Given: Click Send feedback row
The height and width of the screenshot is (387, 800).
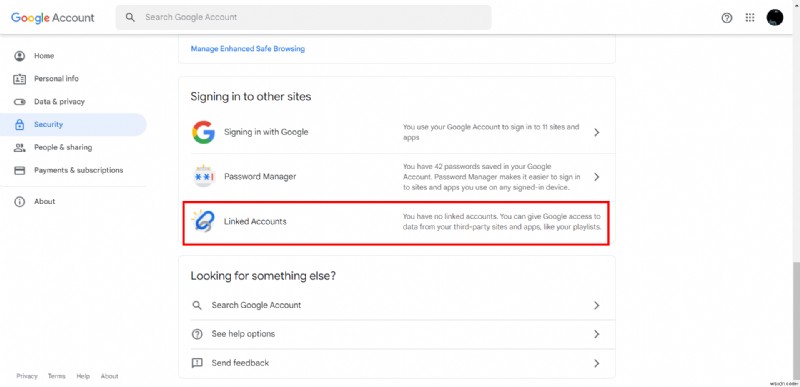Looking at the screenshot, I should 397,363.
